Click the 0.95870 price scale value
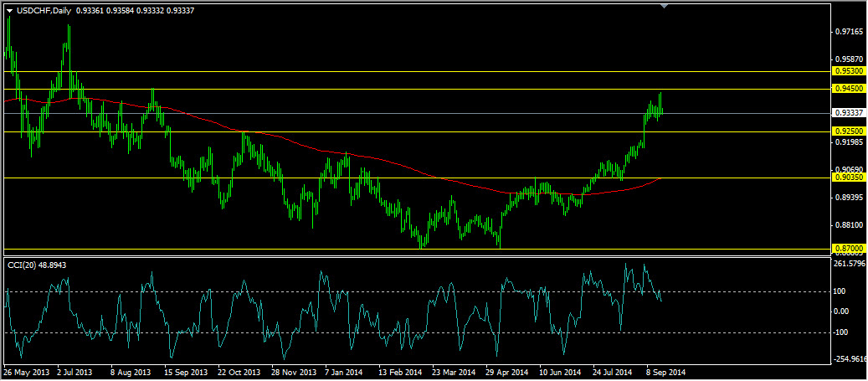The image size is (868, 381). [x=850, y=59]
